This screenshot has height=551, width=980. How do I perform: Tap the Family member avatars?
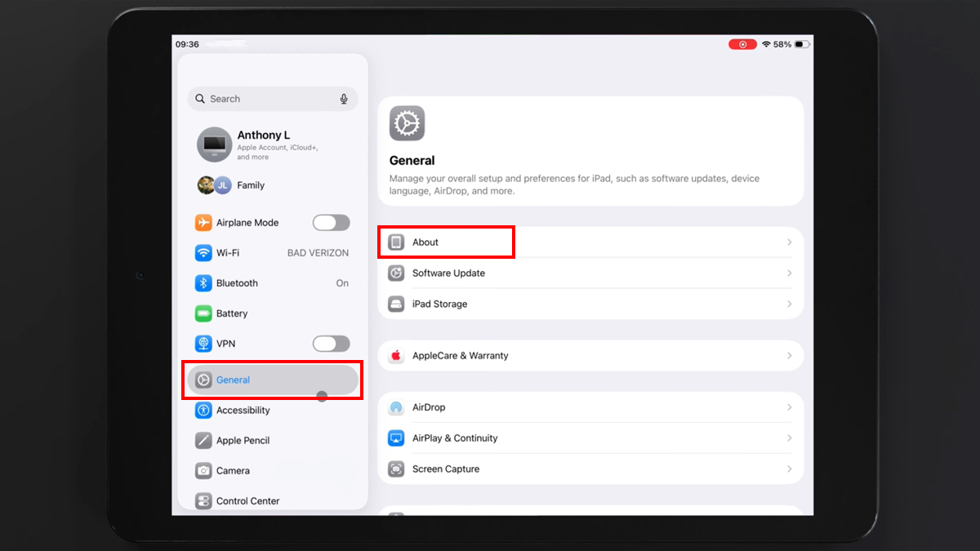click(x=215, y=185)
